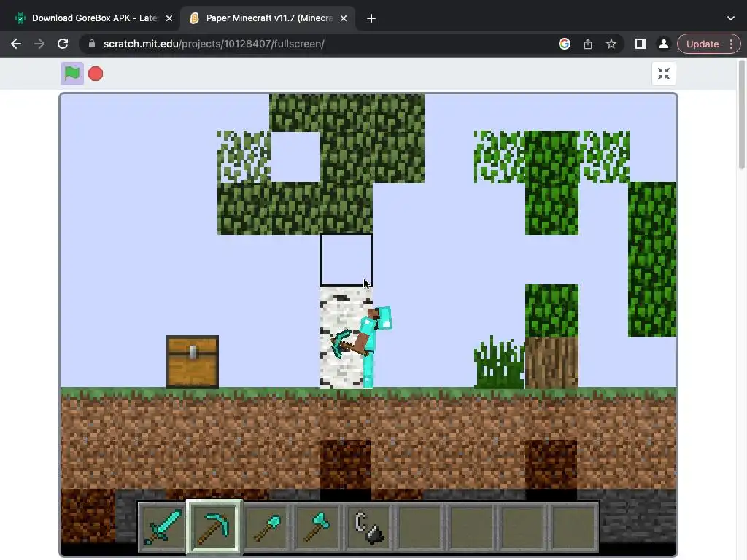Screen dimensions: 747x560
Task: Select the last empty hotbar slot
Action: pyautogui.click(x=574, y=527)
